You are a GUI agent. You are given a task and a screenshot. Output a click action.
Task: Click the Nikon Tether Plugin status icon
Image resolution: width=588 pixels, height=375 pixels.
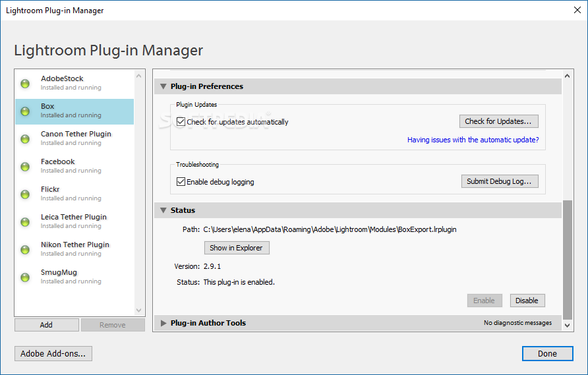pyautogui.click(x=25, y=250)
